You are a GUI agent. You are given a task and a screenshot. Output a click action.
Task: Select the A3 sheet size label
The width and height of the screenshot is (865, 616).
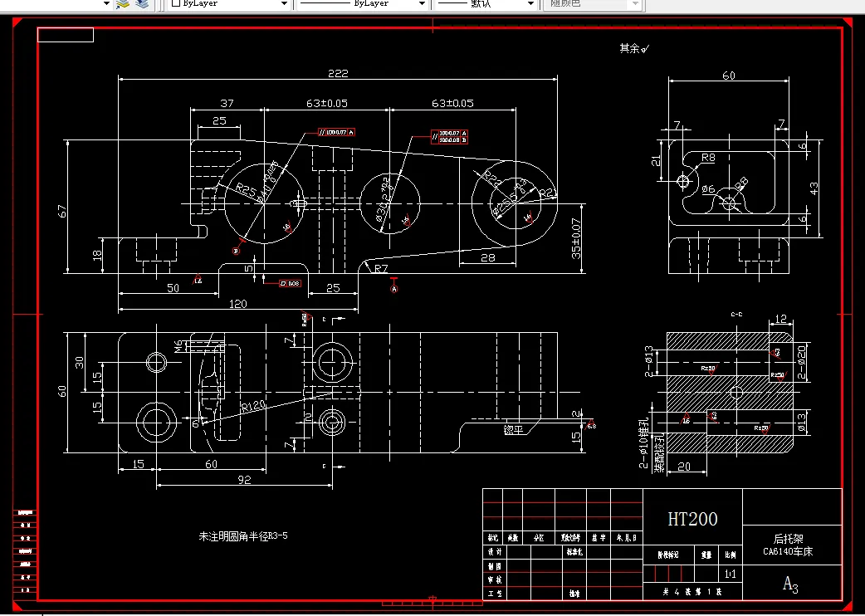tap(790, 584)
